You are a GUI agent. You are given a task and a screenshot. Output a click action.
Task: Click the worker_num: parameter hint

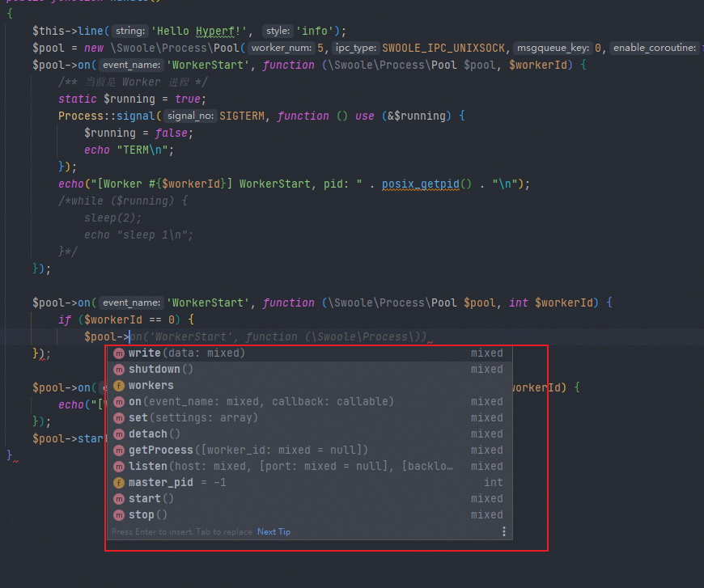pos(282,48)
